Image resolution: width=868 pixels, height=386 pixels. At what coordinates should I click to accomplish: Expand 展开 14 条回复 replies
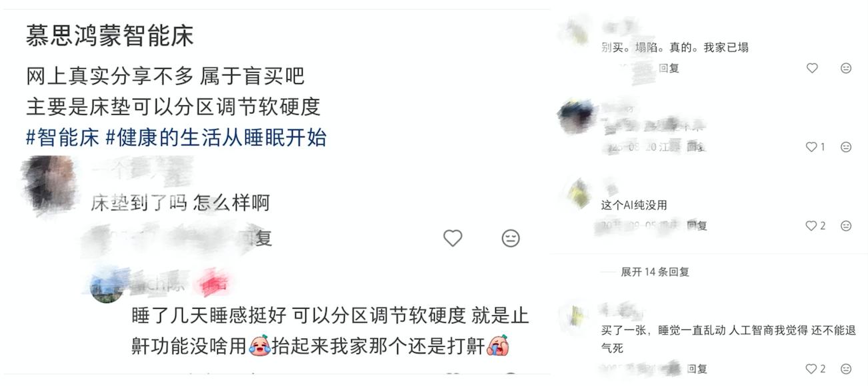point(655,272)
